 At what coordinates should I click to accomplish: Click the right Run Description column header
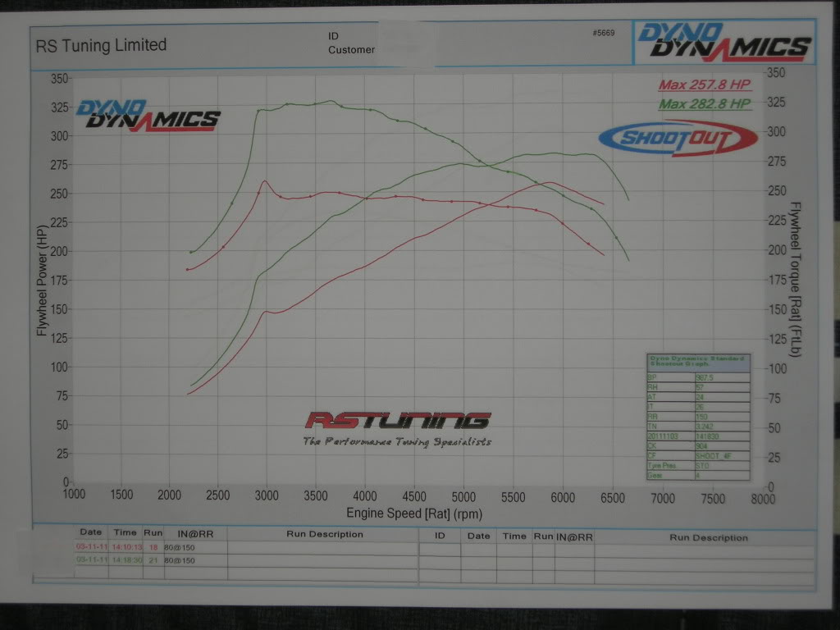pos(708,538)
